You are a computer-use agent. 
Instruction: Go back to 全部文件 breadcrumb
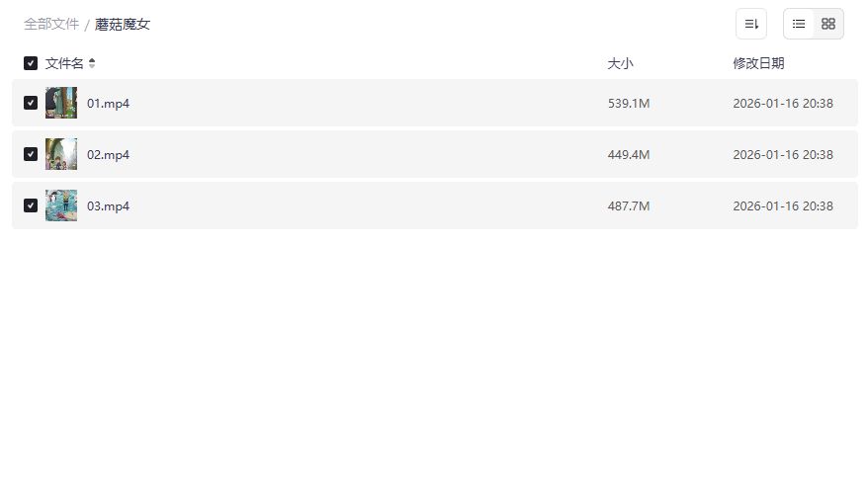coord(51,24)
